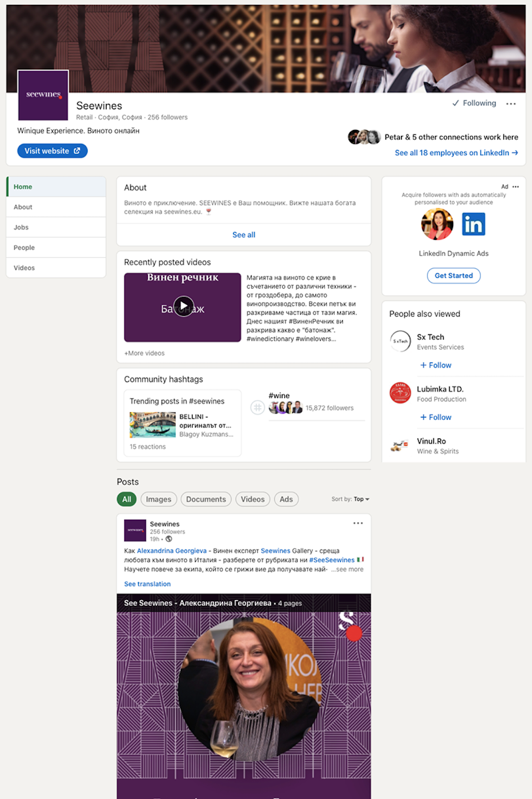Open the Sx Tech company name
The image size is (532, 799).
[x=431, y=337]
